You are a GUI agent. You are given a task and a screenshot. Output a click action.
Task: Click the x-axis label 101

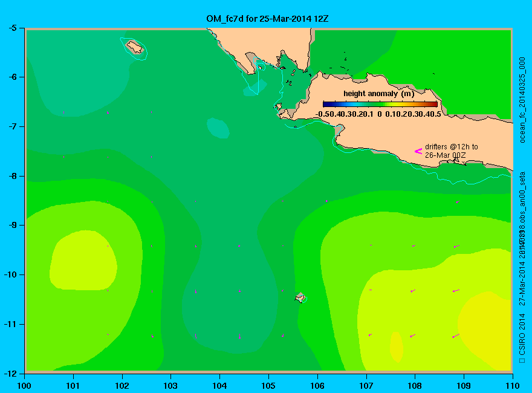point(73,386)
